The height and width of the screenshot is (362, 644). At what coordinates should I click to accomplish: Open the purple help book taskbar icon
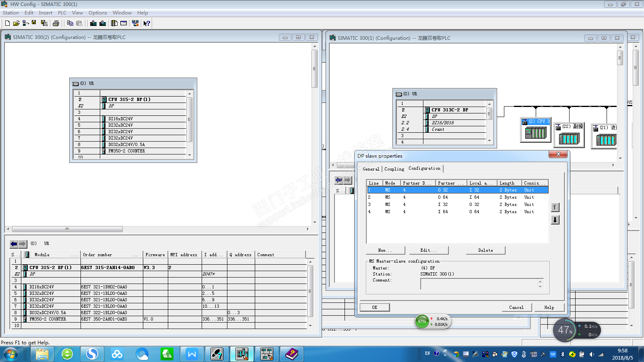click(x=292, y=354)
